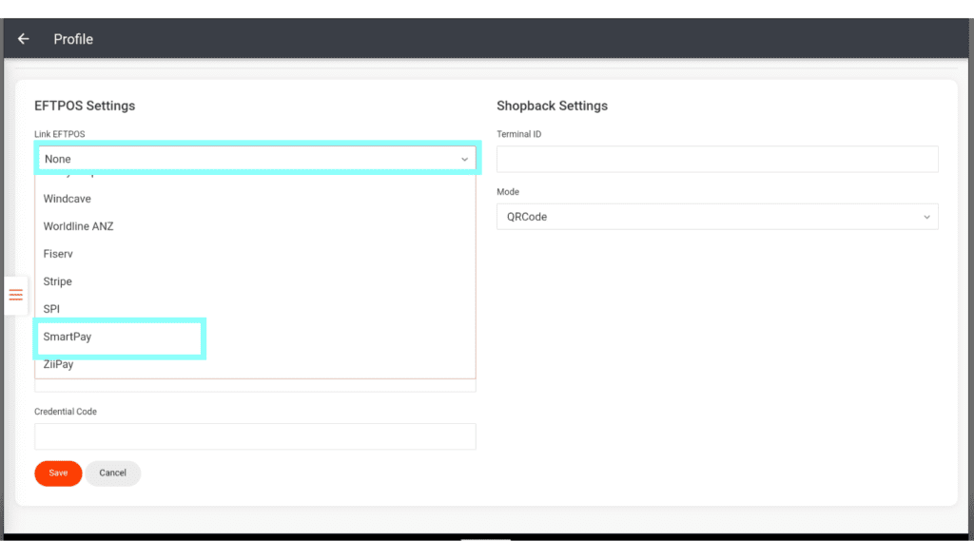Click into the Credential Code field
Image resolution: width=974 pixels, height=560 pixels.
255,436
